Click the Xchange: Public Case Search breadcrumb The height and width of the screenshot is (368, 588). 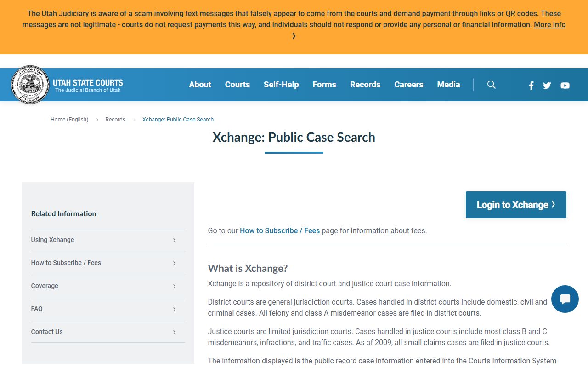click(x=178, y=120)
